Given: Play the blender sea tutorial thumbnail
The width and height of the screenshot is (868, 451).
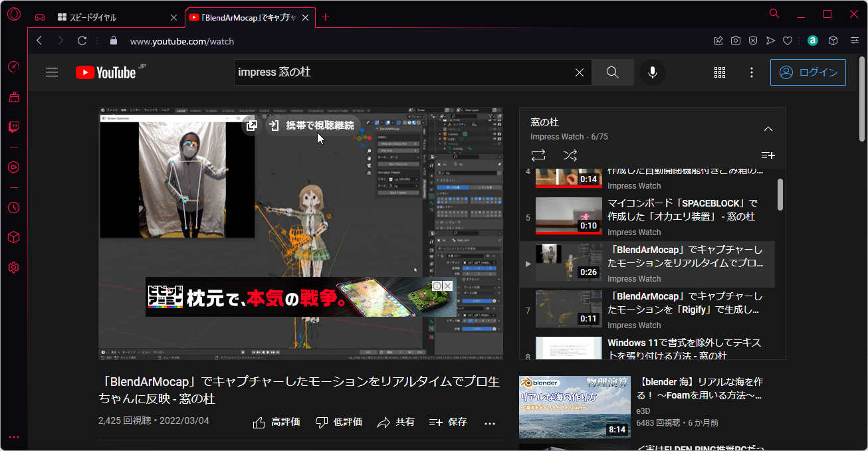Looking at the screenshot, I should (574, 406).
